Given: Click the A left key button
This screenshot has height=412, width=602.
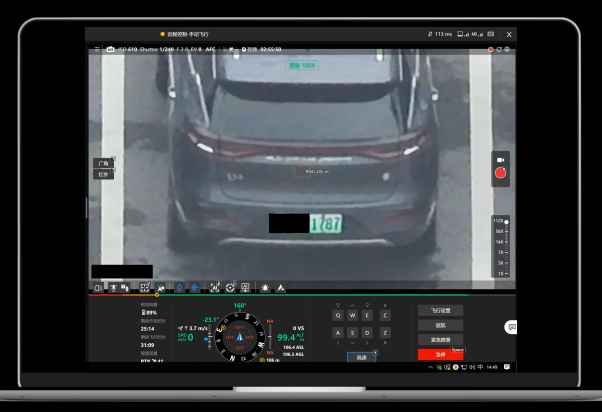Looking at the screenshot, I should (338, 333).
